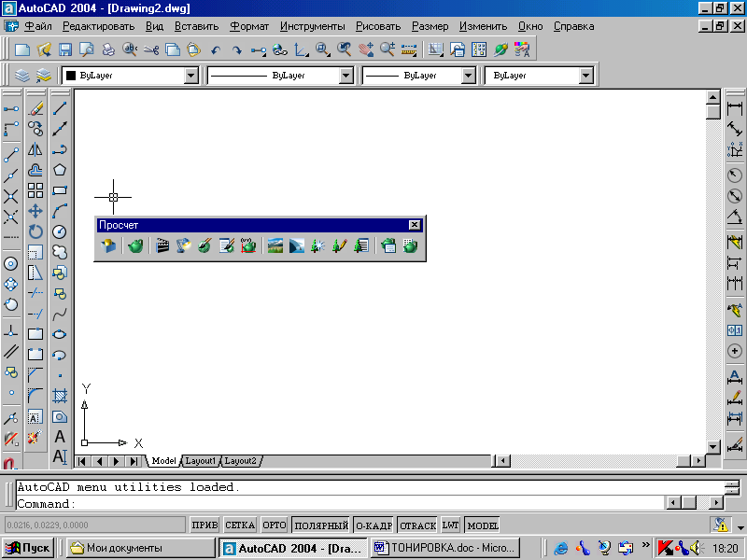The height and width of the screenshot is (560, 747).
Task: Switch to the Layout1 tab
Action: [201, 461]
